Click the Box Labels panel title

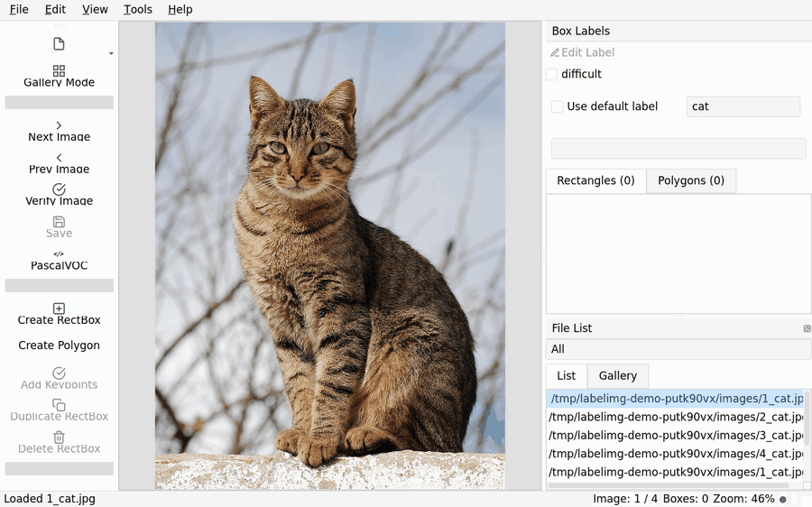[580, 31]
